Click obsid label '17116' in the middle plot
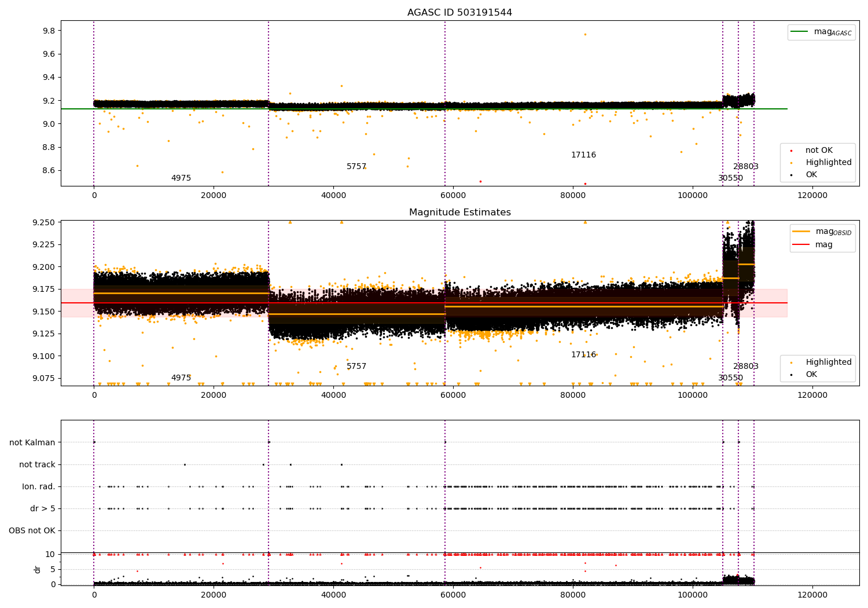The width and height of the screenshot is (868, 608). click(583, 355)
